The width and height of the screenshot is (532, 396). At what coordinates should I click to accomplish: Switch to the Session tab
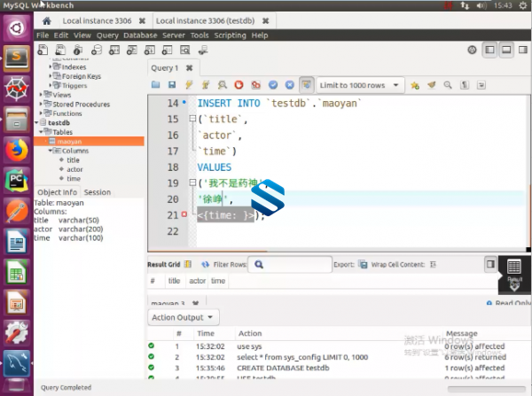[x=98, y=192]
